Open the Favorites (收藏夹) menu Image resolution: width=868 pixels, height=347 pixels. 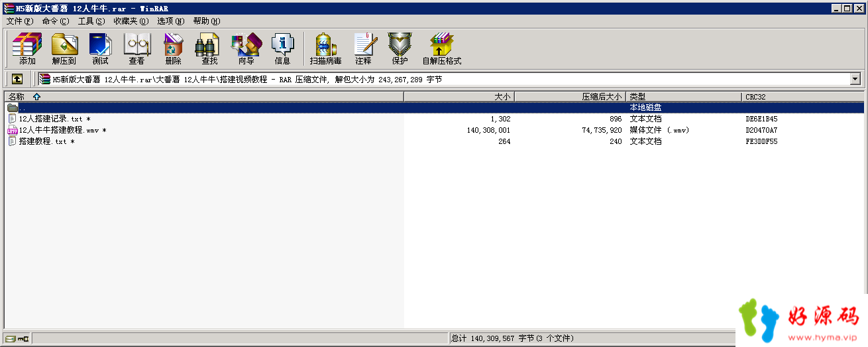coord(131,21)
